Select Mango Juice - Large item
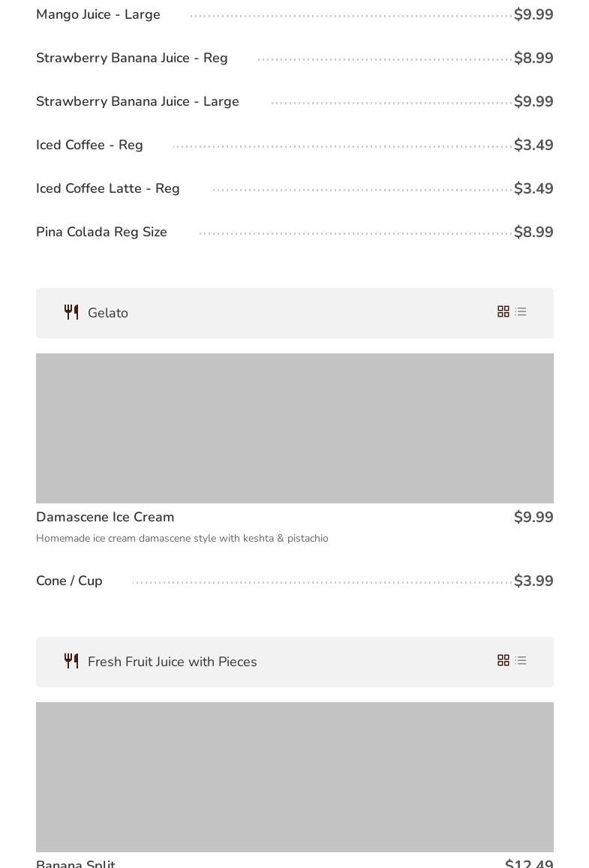This screenshot has width=589, height=868. point(98,15)
